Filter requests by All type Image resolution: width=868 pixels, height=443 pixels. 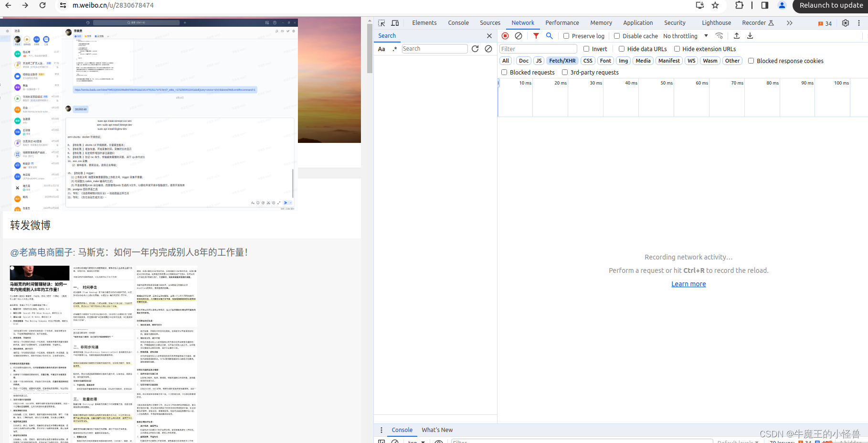point(506,61)
